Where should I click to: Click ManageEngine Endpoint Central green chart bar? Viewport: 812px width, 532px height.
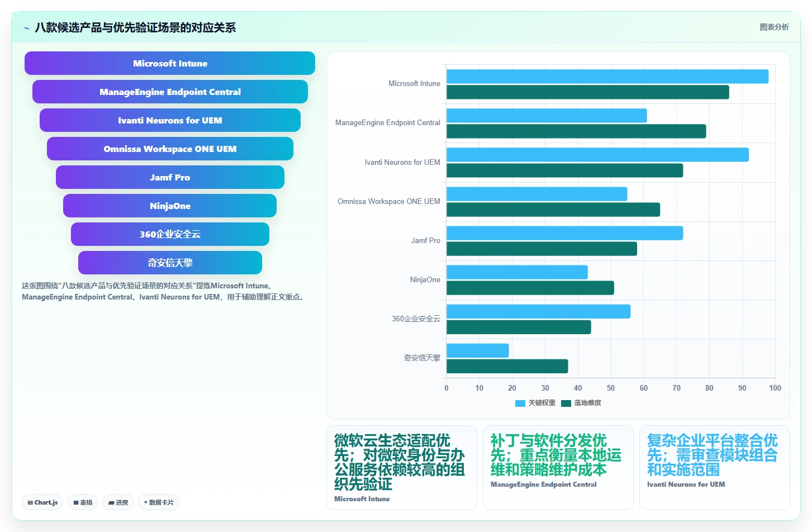(x=576, y=131)
